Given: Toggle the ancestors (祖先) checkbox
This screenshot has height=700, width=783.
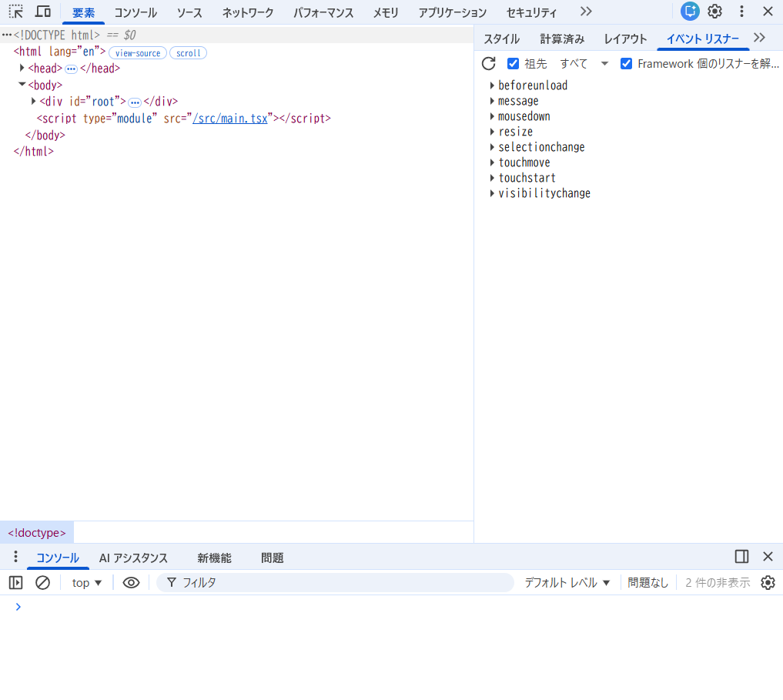Looking at the screenshot, I should (513, 63).
